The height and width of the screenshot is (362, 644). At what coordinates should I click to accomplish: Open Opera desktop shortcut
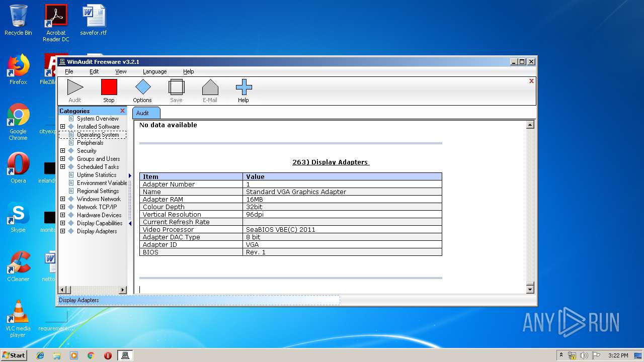click(x=18, y=167)
